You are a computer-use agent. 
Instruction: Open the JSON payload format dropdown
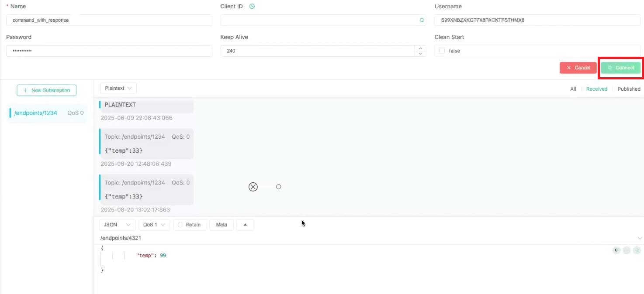pos(117,224)
